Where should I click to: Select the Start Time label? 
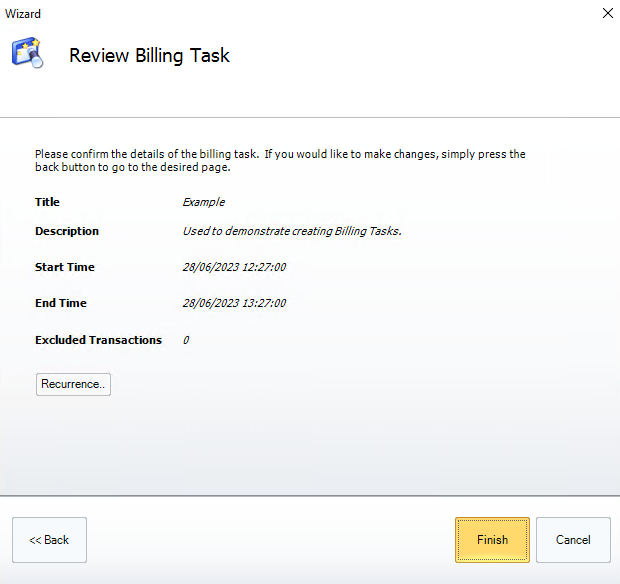pyautogui.click(x=65, y=267)
